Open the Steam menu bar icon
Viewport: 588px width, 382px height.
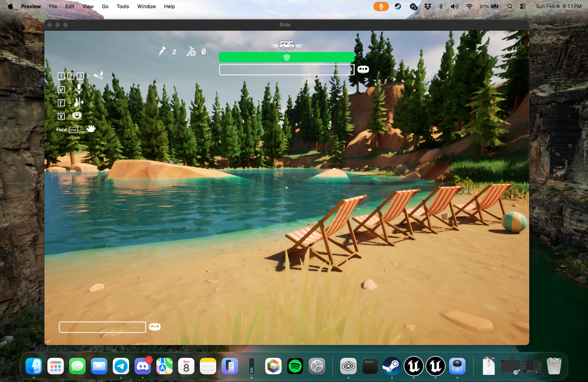pyautogui.click(x=398, y=6)
